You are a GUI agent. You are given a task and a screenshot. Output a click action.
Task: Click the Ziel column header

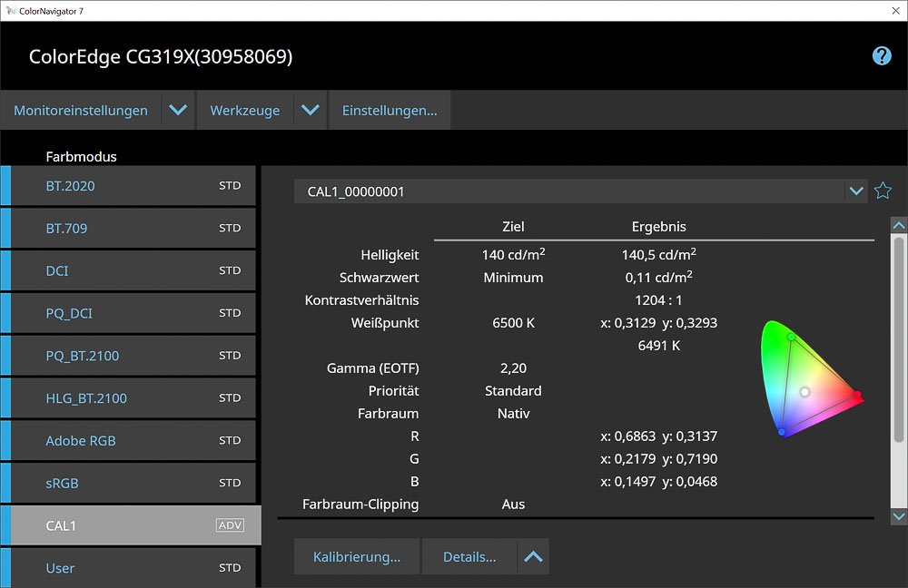[x=514, y=226]
